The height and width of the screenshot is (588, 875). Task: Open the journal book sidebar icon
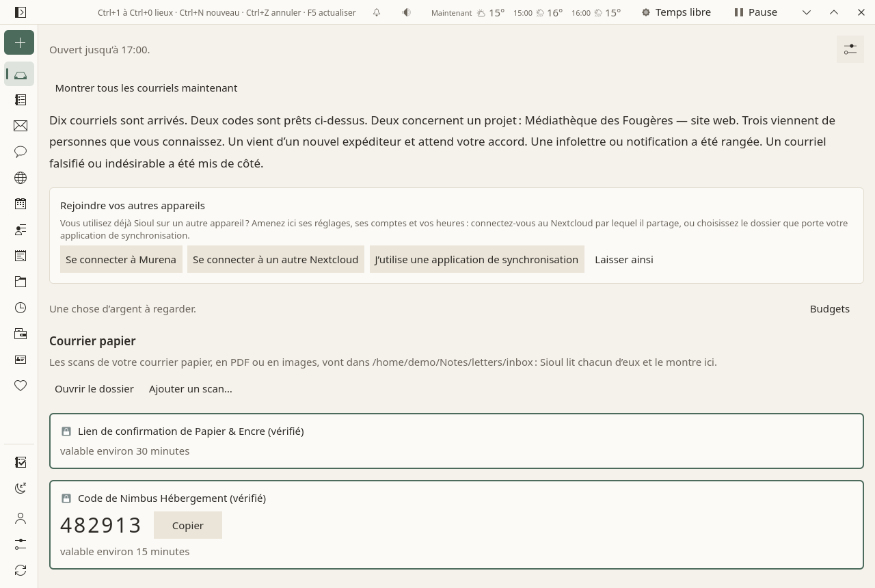pos(21,100)
